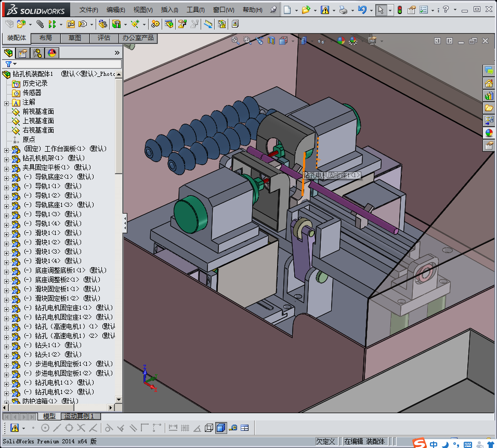497x448 pixels.
Task: Click the Edit Appearance color ball icon
Action: tap(341, 40)
